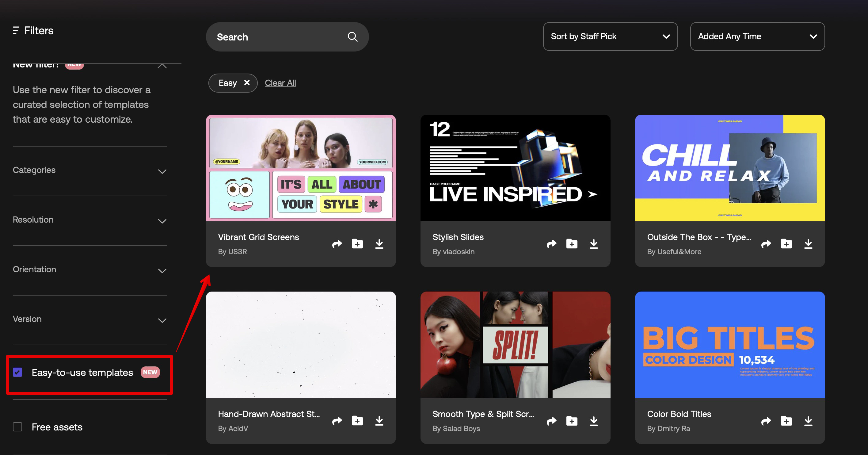Screen dimensions: 868x455
Task: Download the Vibrant Grid Screens template
Action: [379, 244]
